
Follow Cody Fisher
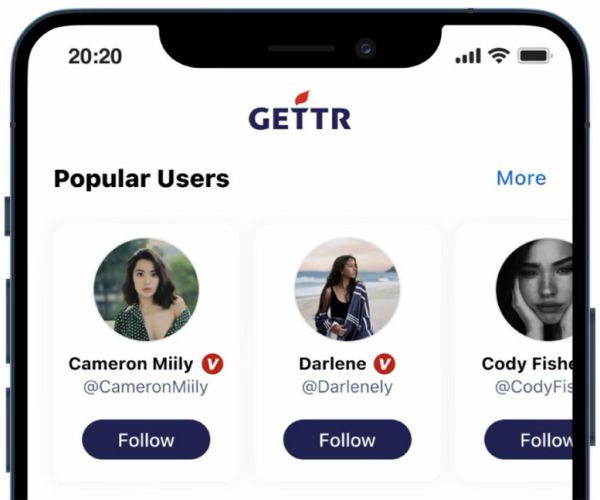point(528,440)
